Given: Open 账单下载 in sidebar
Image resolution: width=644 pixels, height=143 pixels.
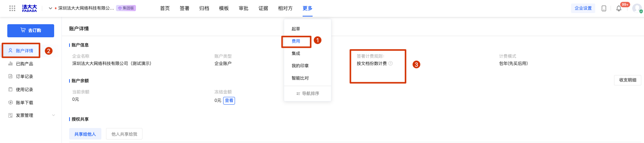Looking at the screenshot, I should coord(24,103).
